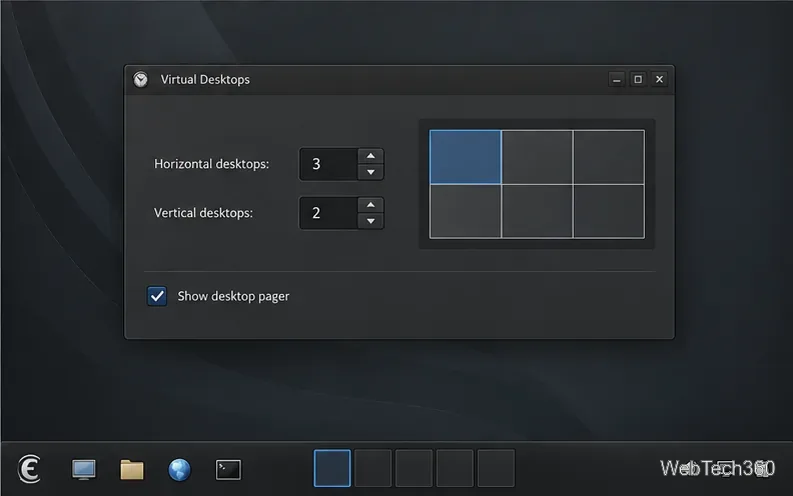
Task: Switch to the fourth pager desktop
Action: pyautogui.click(x=455, y=468)
